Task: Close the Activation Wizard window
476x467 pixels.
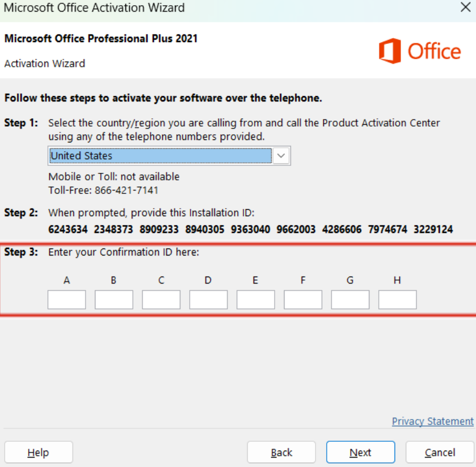Action: click(x=465, y=7)
